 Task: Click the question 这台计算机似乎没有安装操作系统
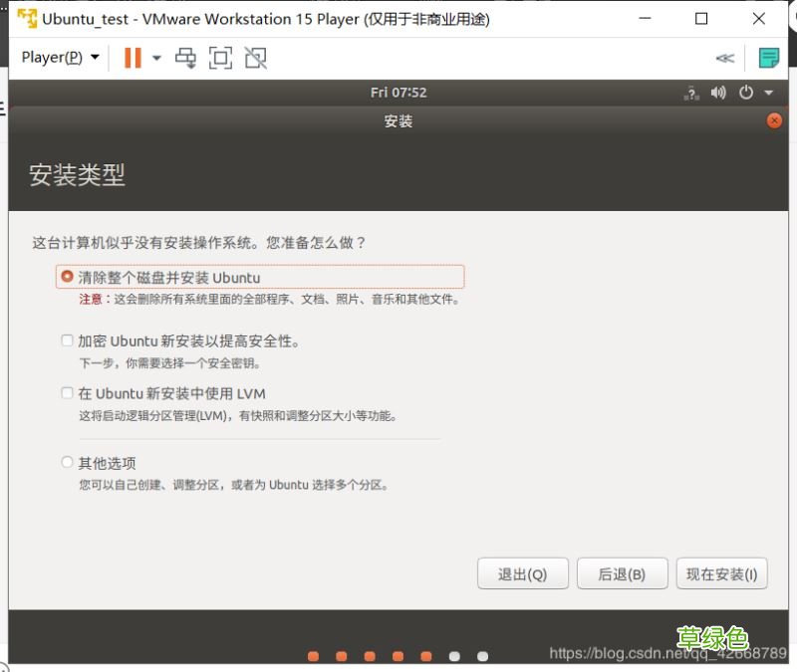(x=198, y=242)
